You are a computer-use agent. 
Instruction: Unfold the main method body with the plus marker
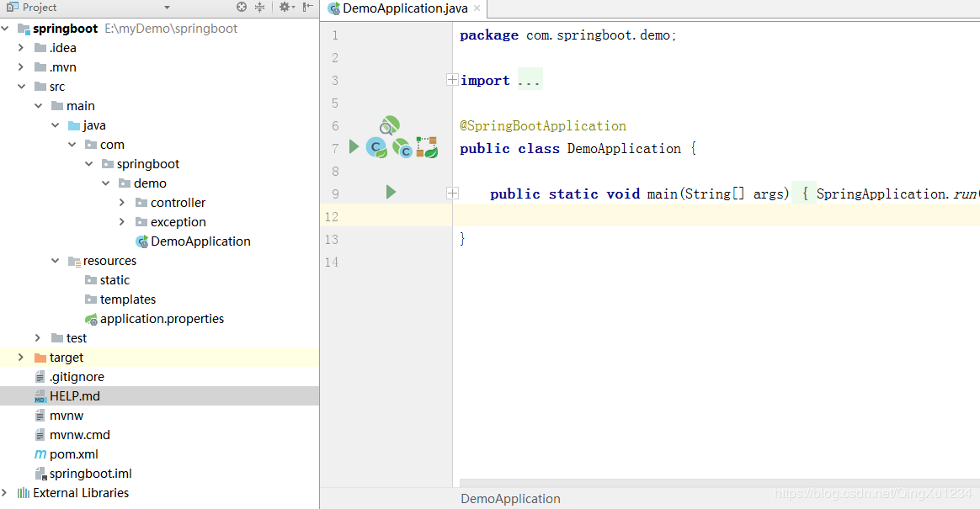point(452,194)
